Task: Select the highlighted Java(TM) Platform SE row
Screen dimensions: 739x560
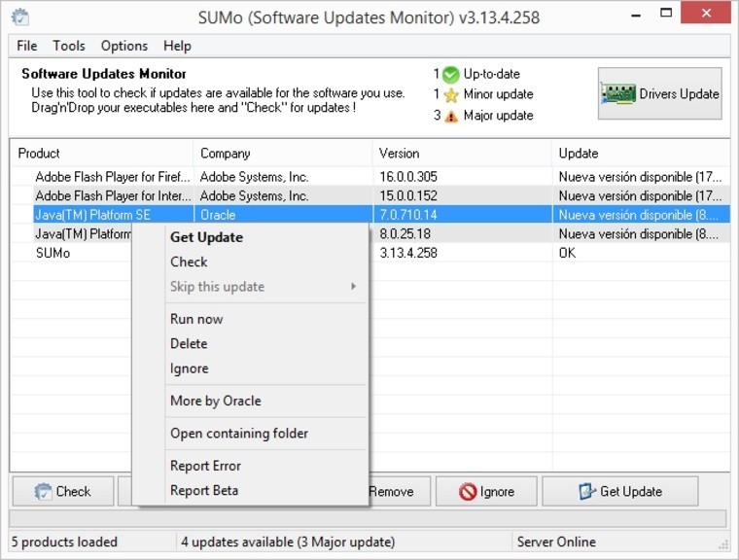Action: [x=369, y=215]
